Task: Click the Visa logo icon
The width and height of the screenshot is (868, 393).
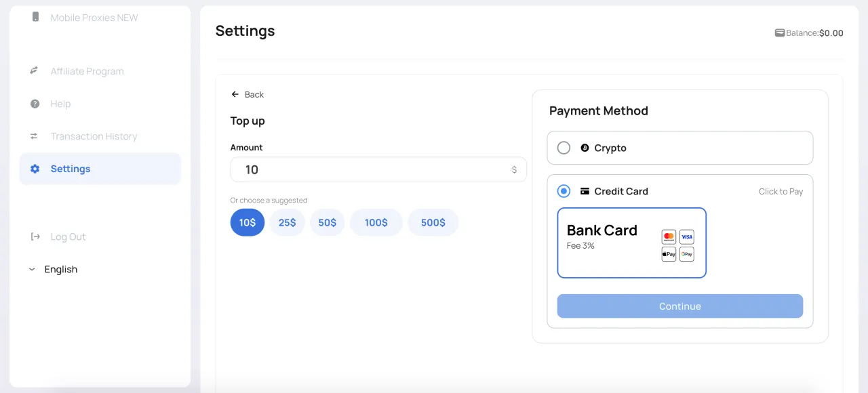Action: click(x=687, y=236)
